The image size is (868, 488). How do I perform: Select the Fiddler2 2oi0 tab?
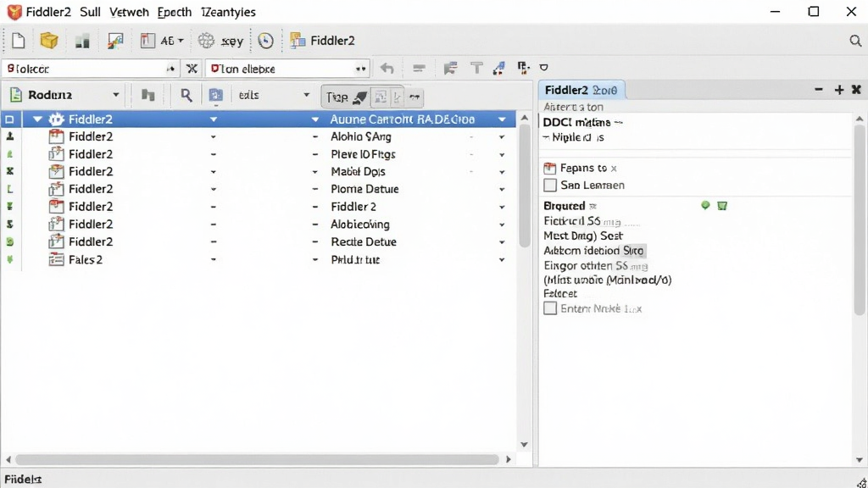[581, 90]
